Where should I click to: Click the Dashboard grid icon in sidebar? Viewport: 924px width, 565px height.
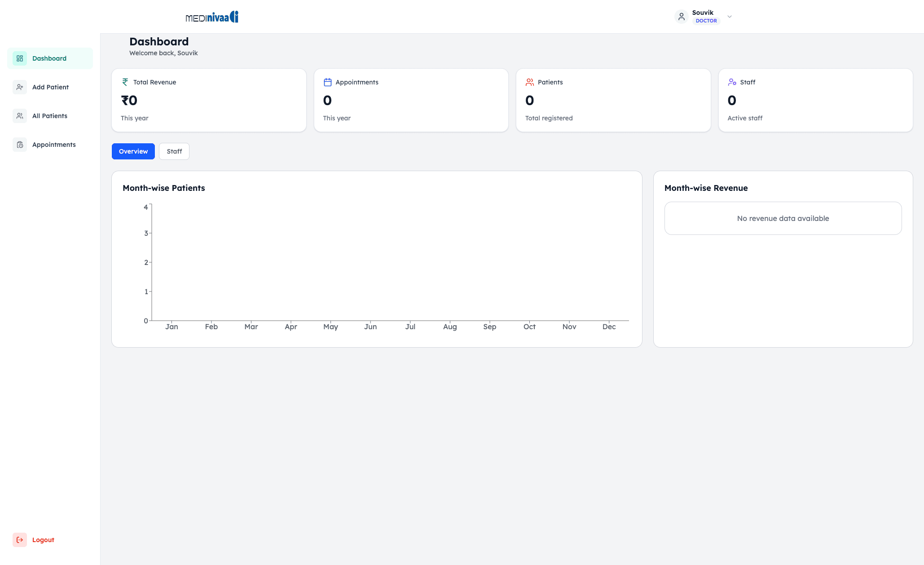coord(20,58)
